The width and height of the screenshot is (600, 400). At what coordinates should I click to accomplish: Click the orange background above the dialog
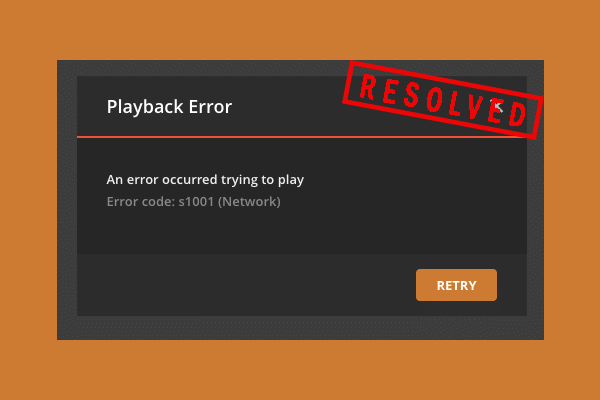click(x=300, y=29)
